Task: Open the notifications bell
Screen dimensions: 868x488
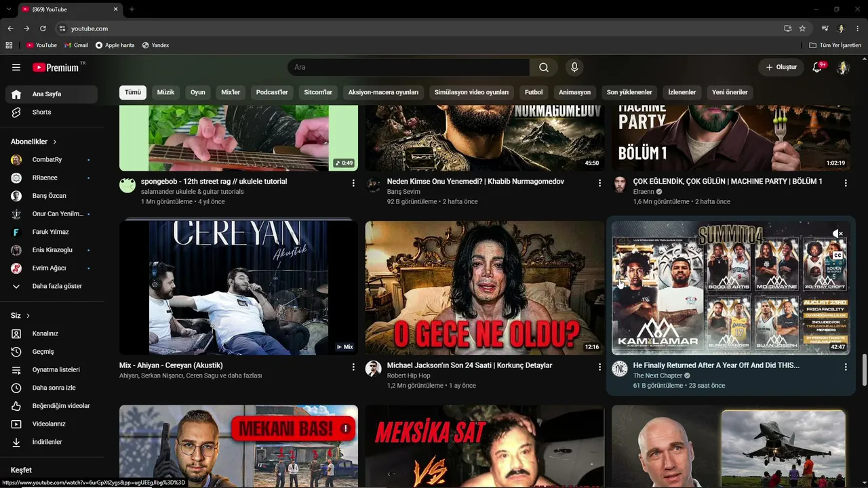Action: [x=817, y=67]
